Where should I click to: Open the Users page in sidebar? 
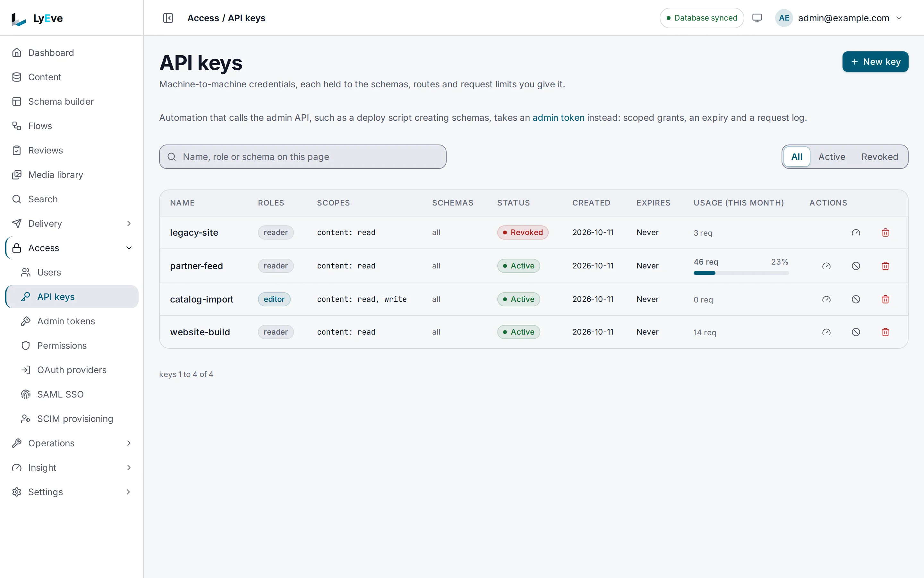[x=72, y=273]
